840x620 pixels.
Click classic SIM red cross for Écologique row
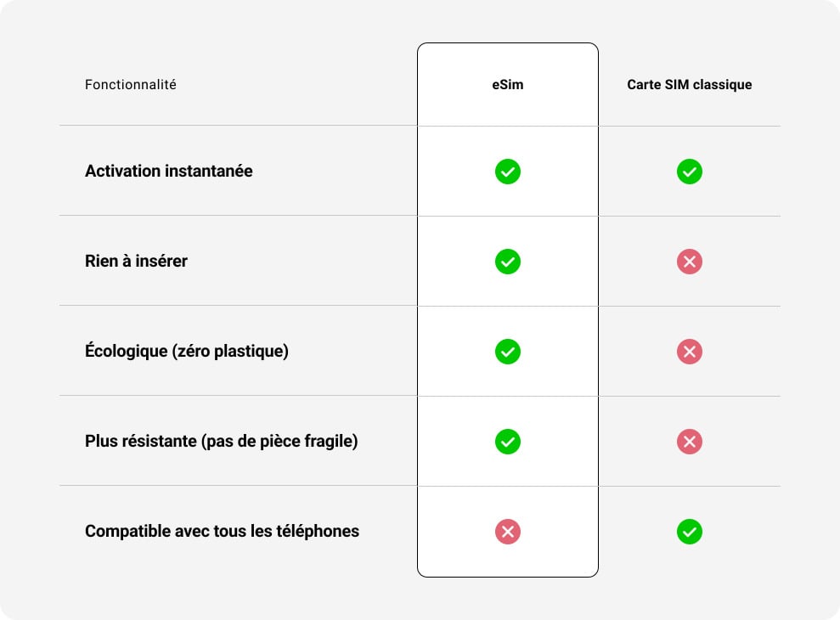689,352
